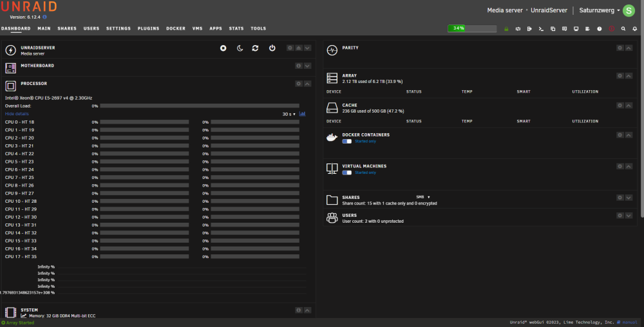Open Processor tile gear settings
The width and height of the screenshot is (644, 327).
(x=299, y=84)
